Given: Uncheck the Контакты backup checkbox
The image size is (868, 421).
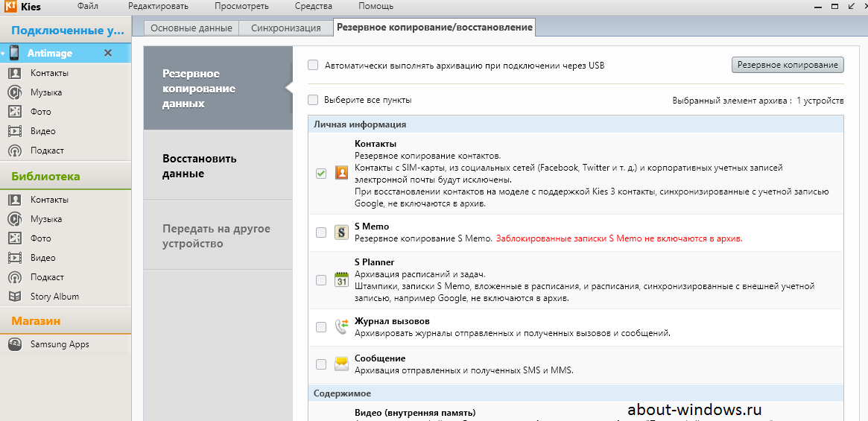Looking at the screenshot, I should coord(321,174).
